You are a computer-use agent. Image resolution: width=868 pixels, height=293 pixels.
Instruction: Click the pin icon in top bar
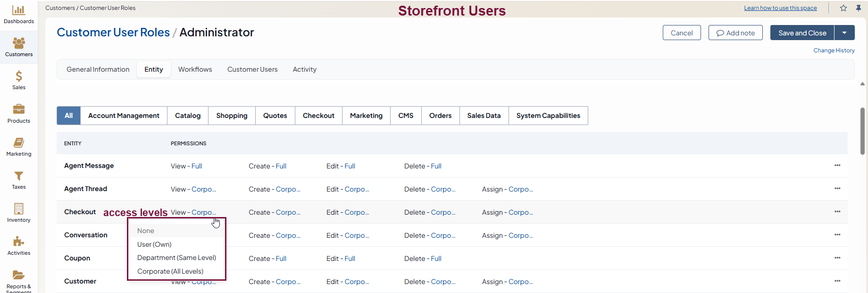pyautogui.click(x=859, y=8)
